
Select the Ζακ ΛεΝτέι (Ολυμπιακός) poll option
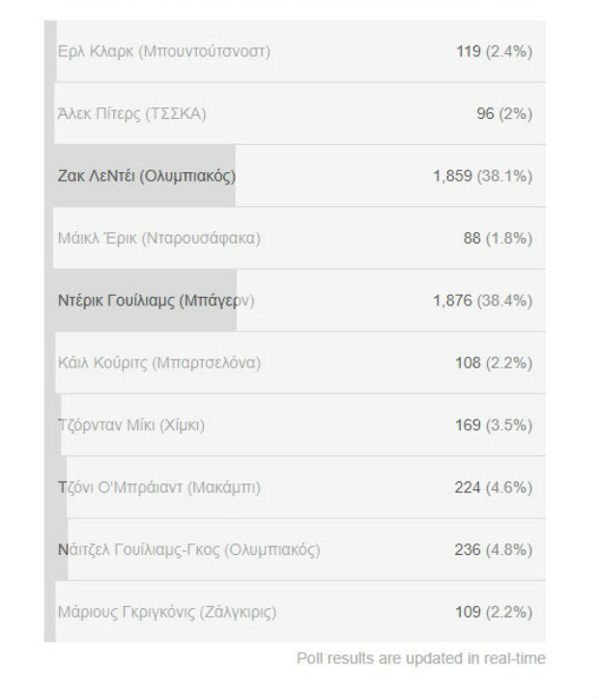pos(295,176)
